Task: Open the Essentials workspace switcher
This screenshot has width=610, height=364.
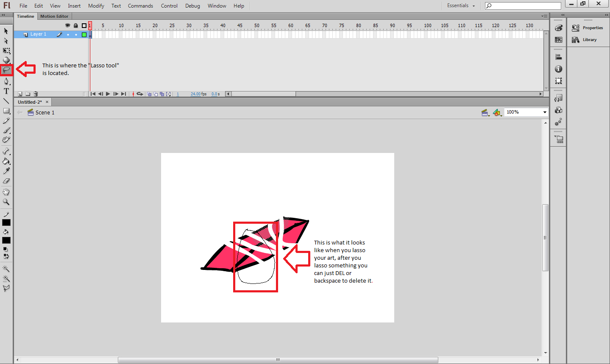Action: [460, 6]
